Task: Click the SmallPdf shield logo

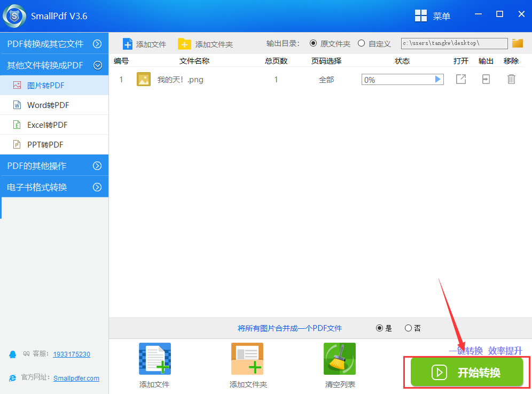Action: point(14,16)
